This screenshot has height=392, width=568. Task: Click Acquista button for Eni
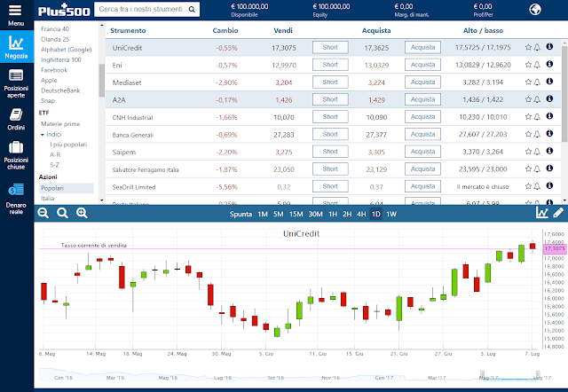click(422, 65)
